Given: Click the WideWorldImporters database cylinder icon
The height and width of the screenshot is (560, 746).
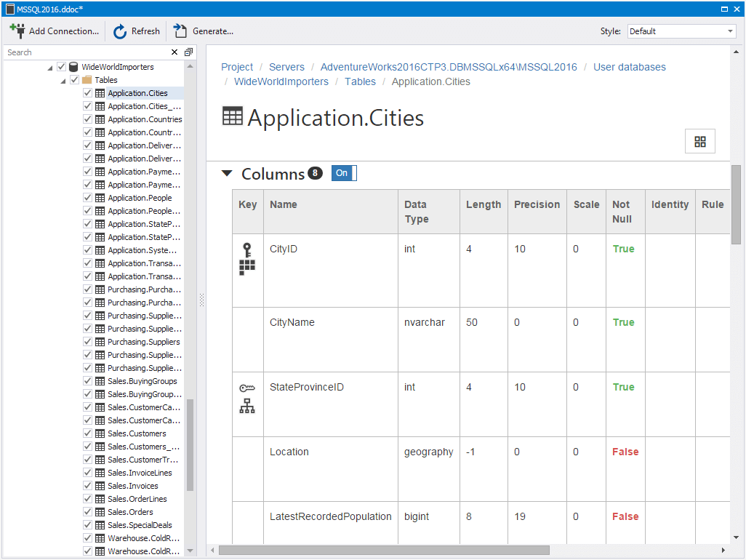Looking at the screenshot, I should (73, 66).
